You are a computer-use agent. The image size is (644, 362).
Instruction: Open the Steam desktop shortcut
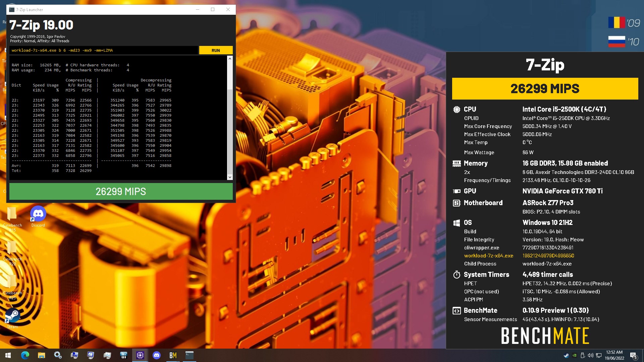pos(12,318)
